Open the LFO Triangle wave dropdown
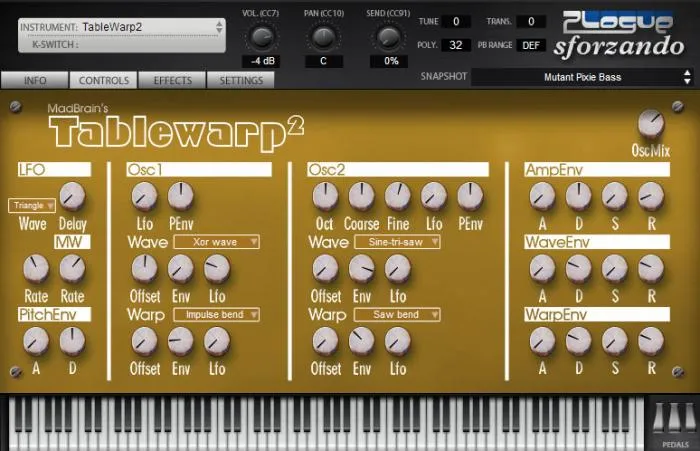Image resolution: width=700 pixels, height=451 pixels. click(x=32, y=206)
